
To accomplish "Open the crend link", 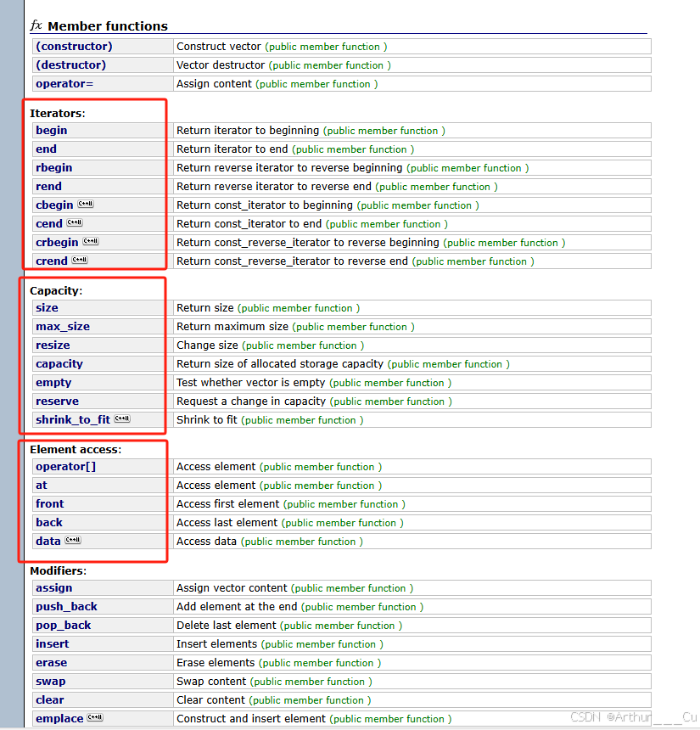I will (x=52, y=261).
